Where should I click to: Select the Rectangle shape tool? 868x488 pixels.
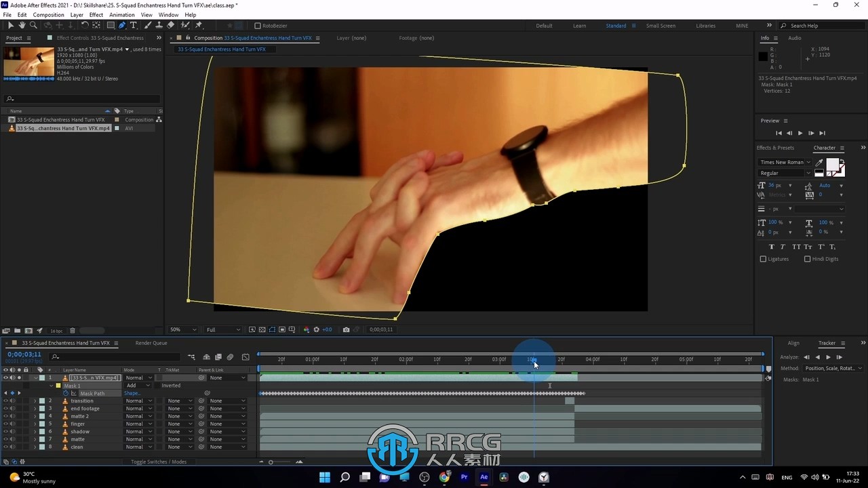[x=111, y=25]
